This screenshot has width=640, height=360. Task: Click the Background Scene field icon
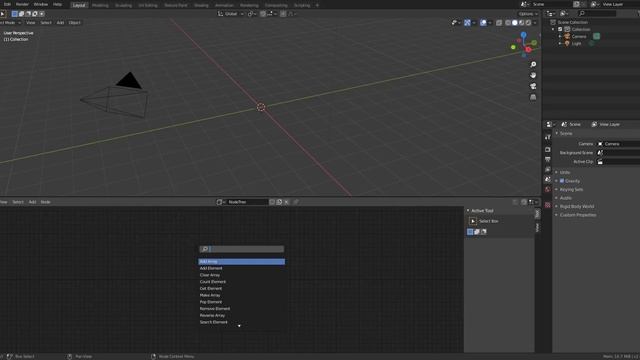click(600, 153)
